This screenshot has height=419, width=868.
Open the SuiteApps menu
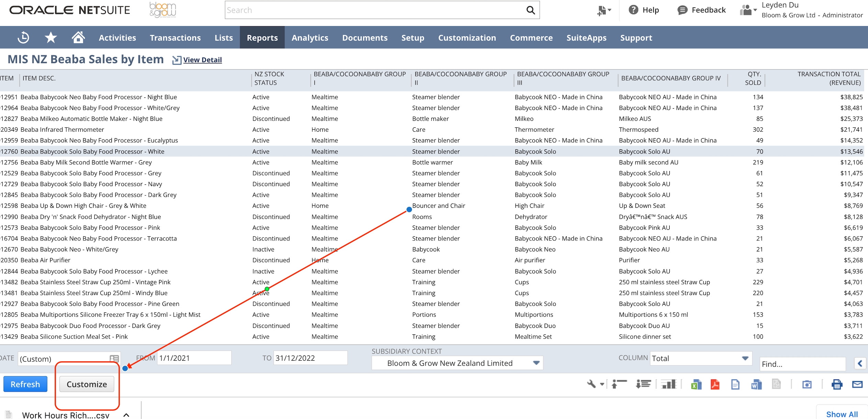(x=586, y=37)
